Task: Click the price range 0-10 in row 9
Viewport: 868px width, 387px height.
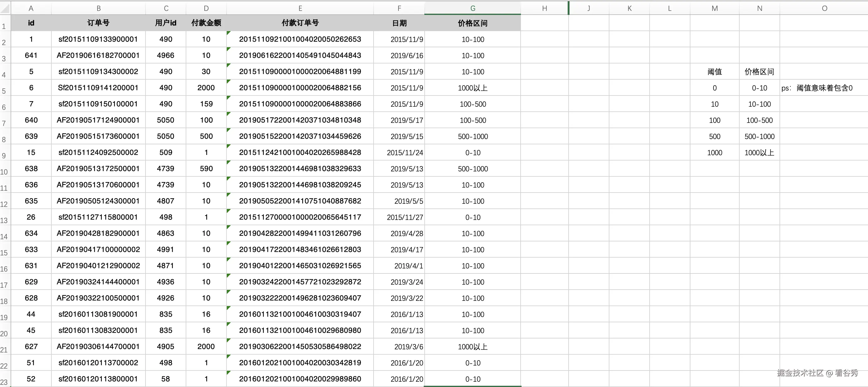Action: [x=472, y=152]
